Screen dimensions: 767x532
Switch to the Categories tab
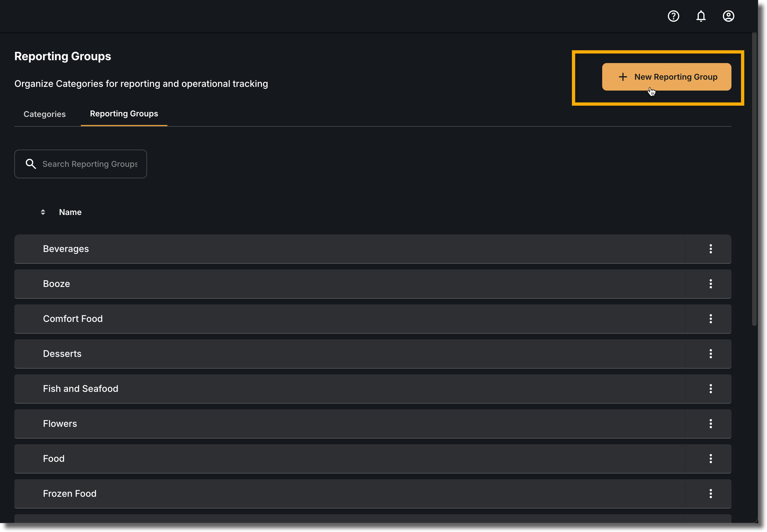click(x=45, y=114)
